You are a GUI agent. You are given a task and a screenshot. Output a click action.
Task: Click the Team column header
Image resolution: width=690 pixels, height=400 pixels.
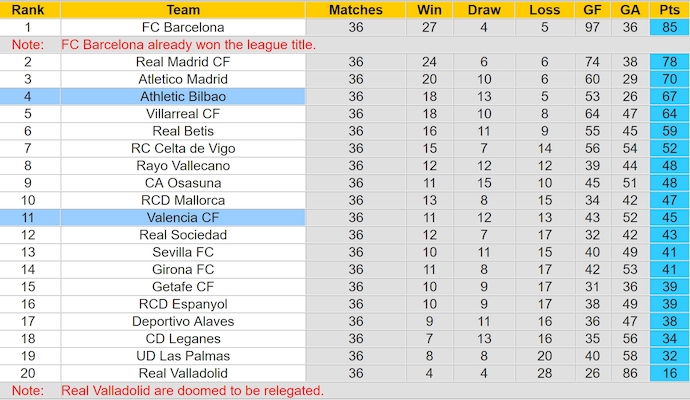(x=183, y=10)
